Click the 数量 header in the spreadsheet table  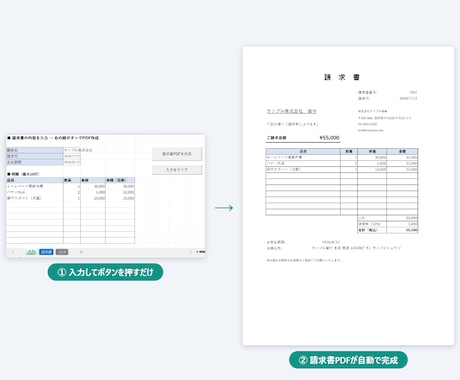(72, 180)
